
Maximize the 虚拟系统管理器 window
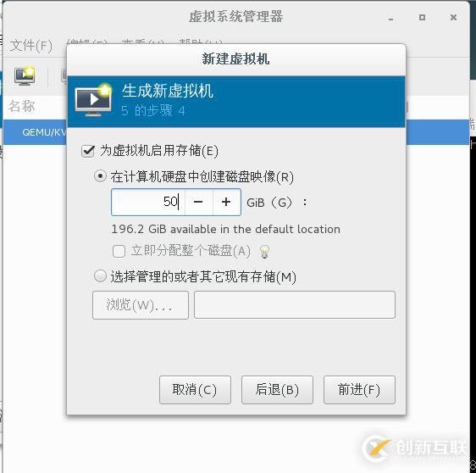pos(422,18)
